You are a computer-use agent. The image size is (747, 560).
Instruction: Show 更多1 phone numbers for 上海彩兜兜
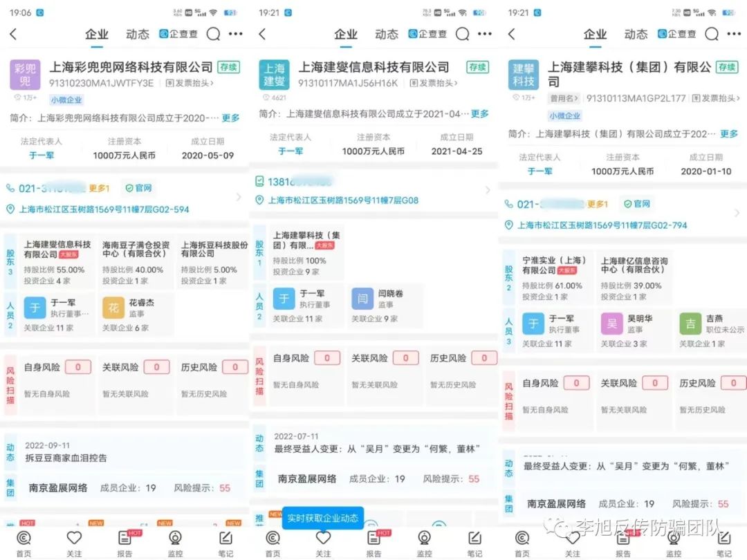pos(99,188)
